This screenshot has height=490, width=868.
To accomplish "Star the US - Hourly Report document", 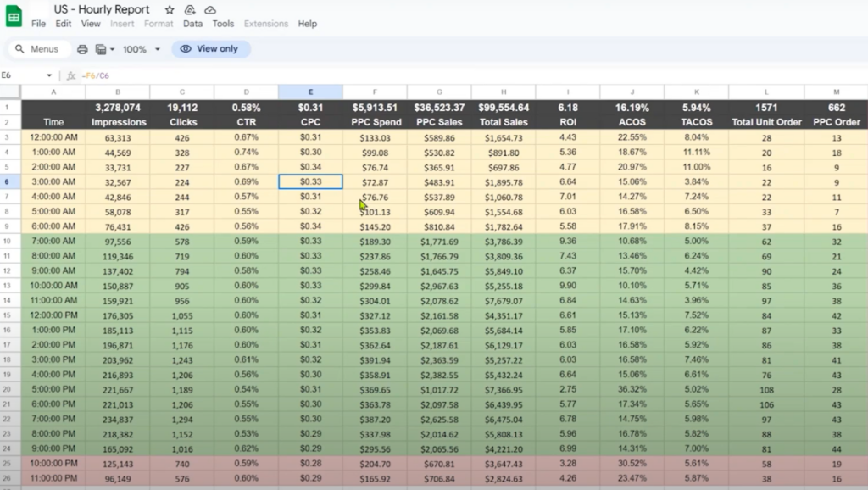I will click(x=170, y=9).
